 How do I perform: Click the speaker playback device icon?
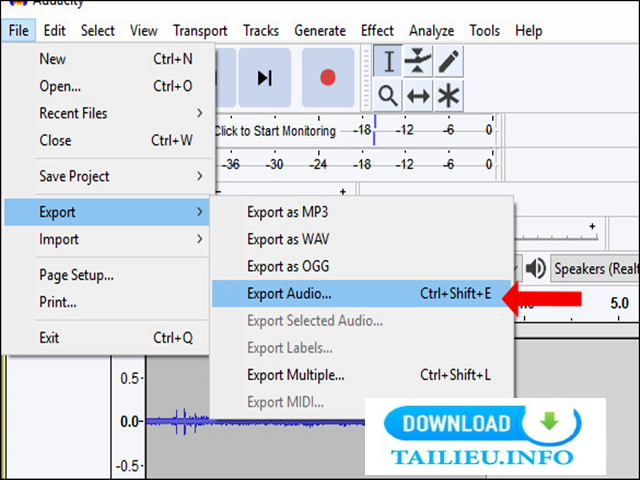536,269
